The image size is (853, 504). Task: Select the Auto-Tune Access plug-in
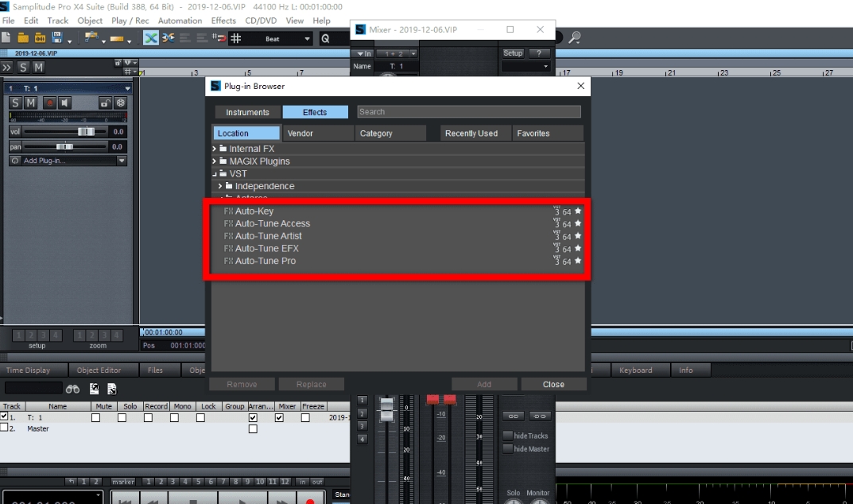pos(272,223)
